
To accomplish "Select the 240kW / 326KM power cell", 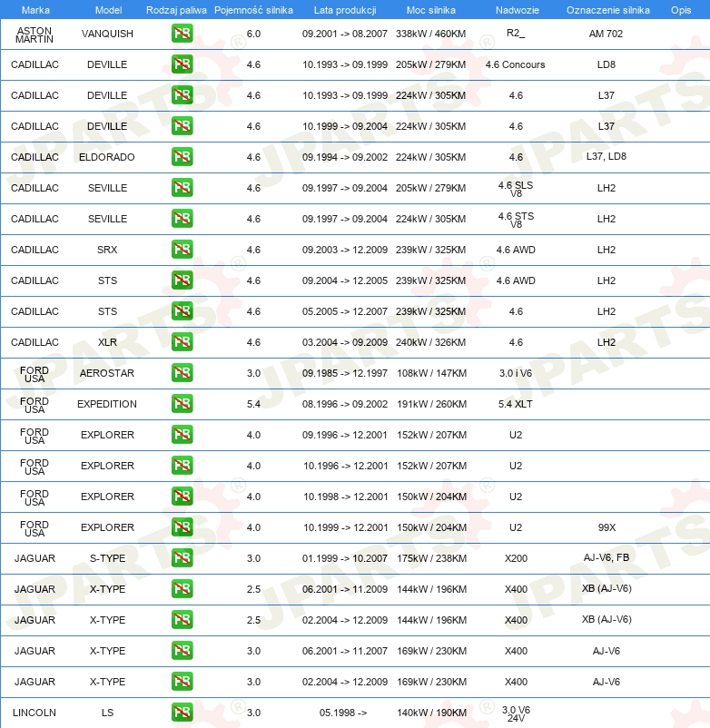I will coord(431,342).
